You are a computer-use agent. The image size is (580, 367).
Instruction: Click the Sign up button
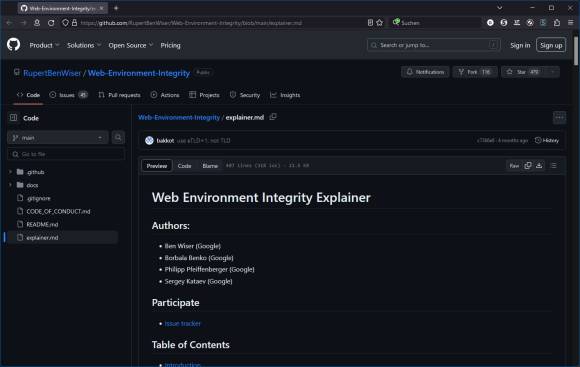(x=551, y=45)
